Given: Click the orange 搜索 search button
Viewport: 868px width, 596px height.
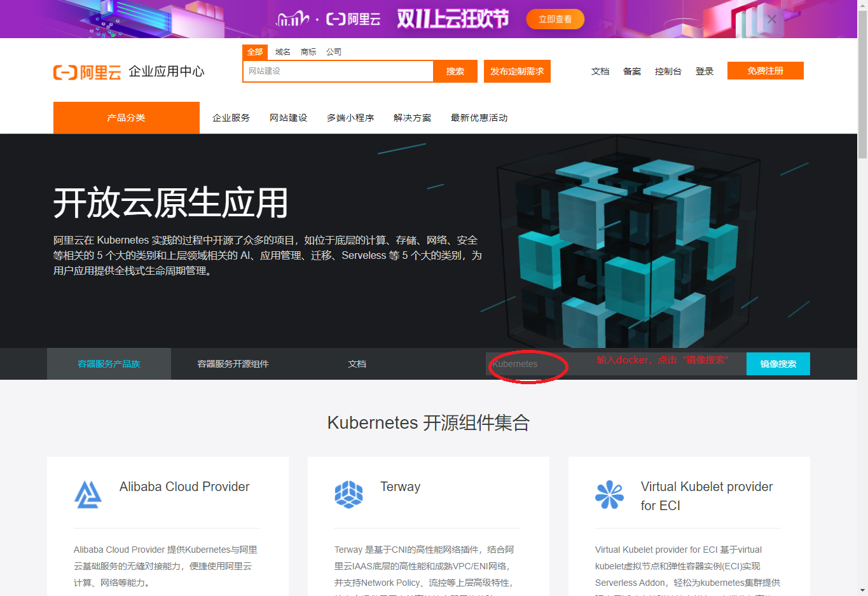Looking at the screenshot, I should pos(455,71).
